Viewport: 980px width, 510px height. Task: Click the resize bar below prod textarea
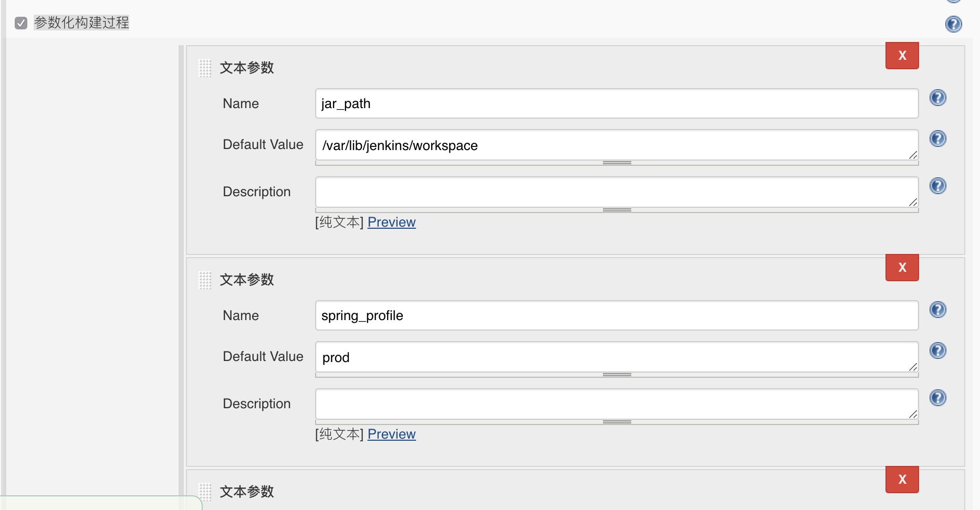[x=617, y=375]
